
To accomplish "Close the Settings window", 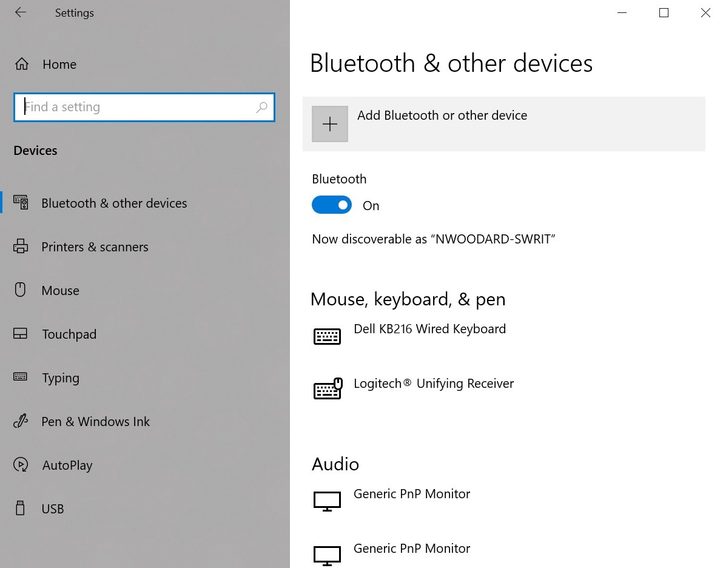I will (x=705, y=12).
